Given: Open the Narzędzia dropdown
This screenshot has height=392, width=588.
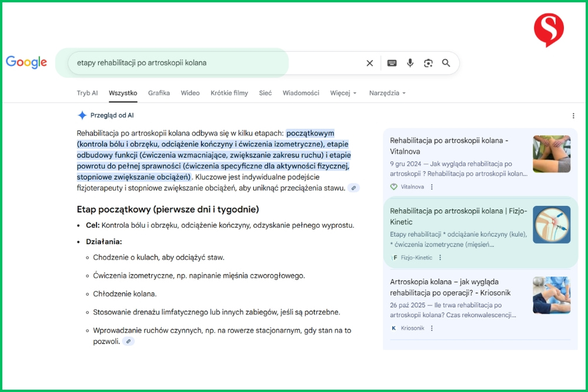Looking at the screenshot, I should point(387,93).
